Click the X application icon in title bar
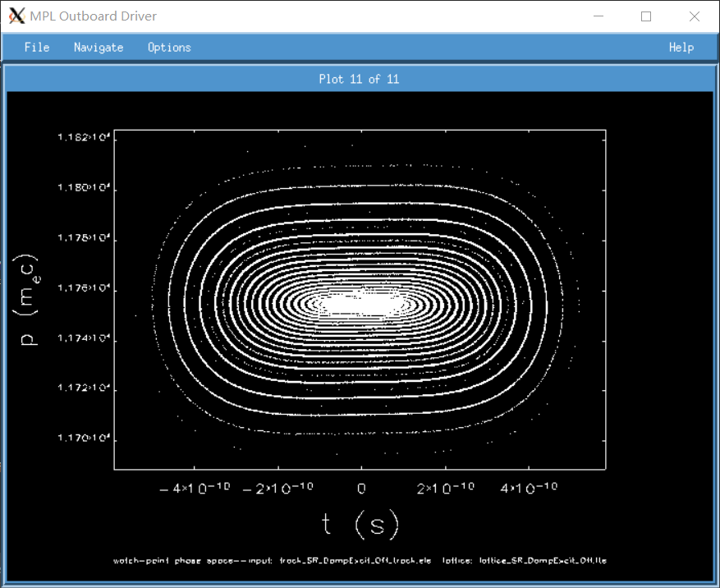The image size is (720, 588). click(x=16, y=16)
